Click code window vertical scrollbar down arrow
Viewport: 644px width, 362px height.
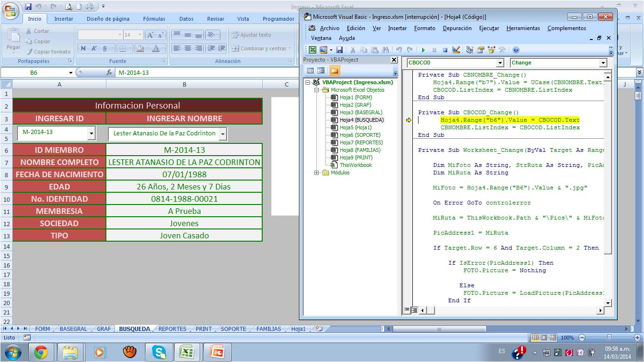coord(608,303)
